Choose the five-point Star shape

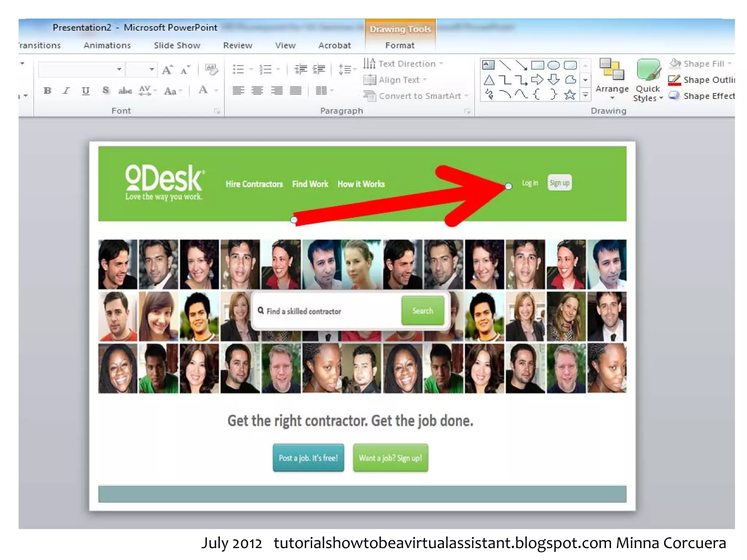[570, 95]
